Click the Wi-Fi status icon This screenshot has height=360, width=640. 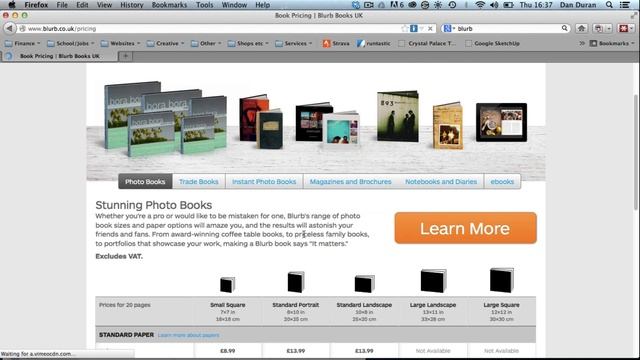[480, 5]
